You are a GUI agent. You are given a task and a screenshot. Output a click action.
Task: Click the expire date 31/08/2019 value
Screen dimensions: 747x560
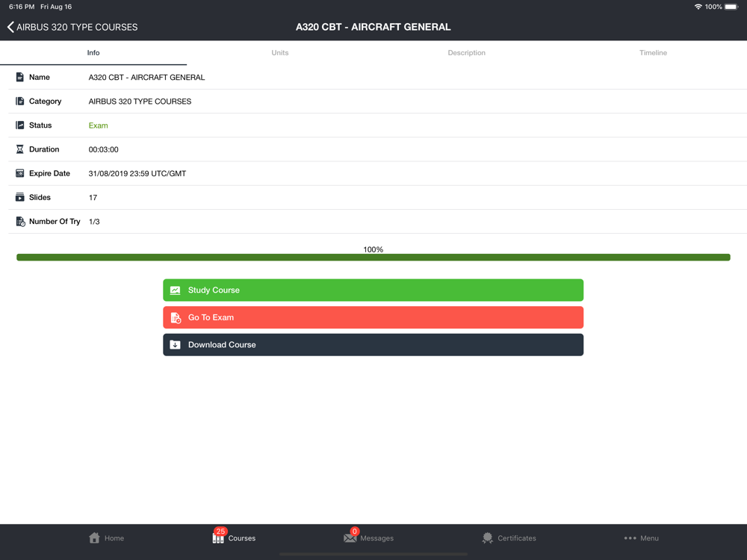tap(137, 173)
